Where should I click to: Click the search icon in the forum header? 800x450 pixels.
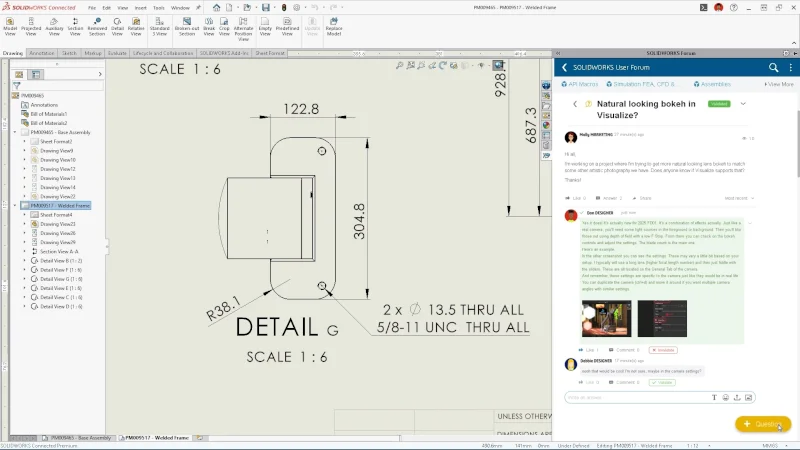(x=774, y=67)
